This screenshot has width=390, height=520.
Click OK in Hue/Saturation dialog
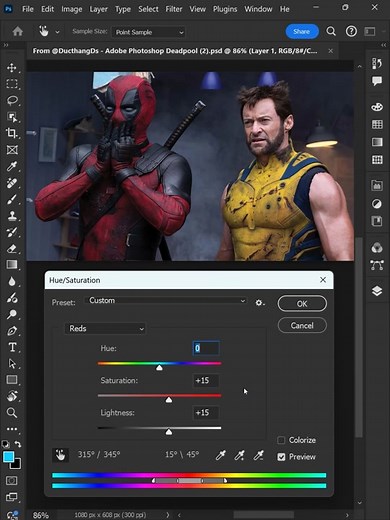click(x=302, y=304)
